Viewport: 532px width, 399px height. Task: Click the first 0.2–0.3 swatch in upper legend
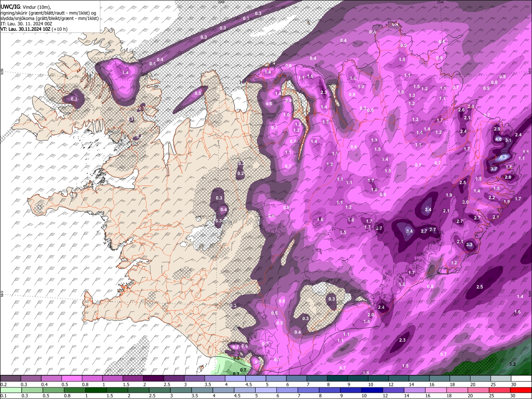[x=10, y=379]
